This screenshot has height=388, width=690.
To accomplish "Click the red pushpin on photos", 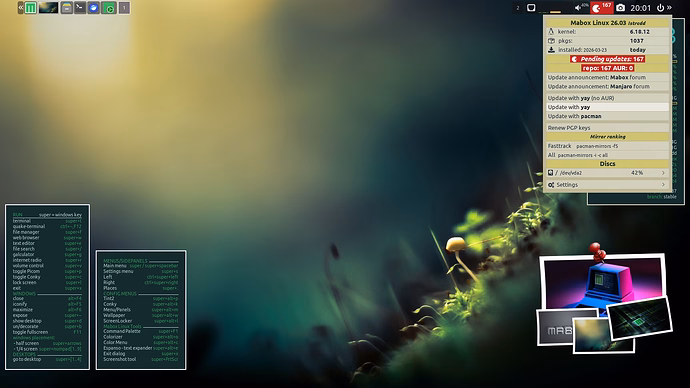I will tap(597, 251).
